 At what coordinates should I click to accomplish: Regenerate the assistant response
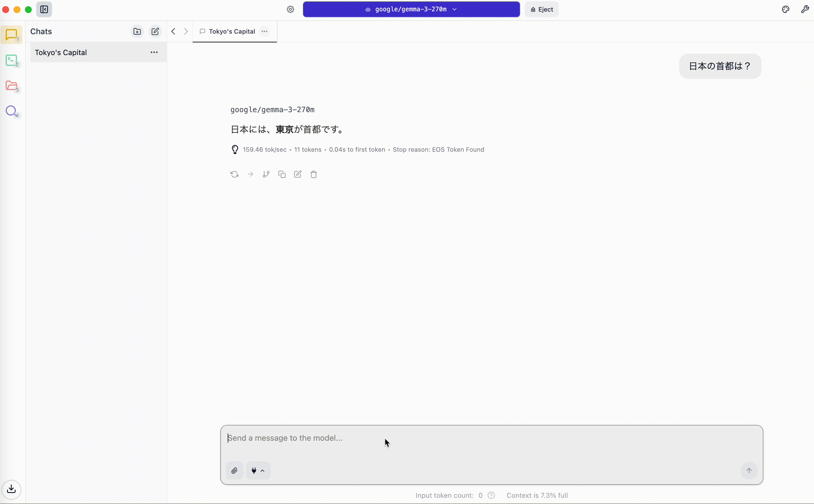(234, 174)
